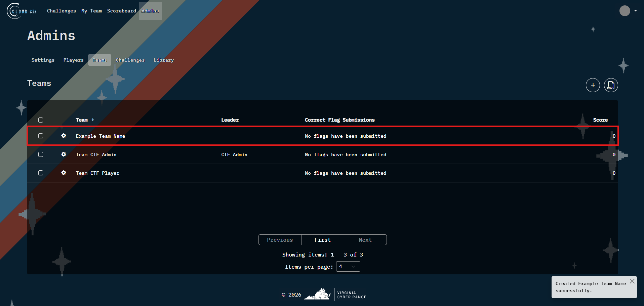Check the select-all teams checkbox
The height and width of the screenshot is (306, 644).
coord(41,120)
